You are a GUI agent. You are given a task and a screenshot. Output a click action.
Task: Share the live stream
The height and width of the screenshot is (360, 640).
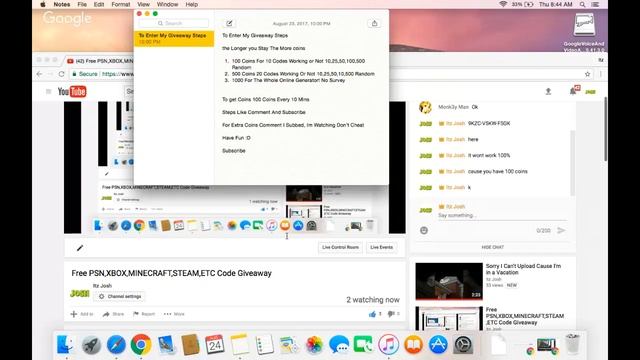point(113,314)
